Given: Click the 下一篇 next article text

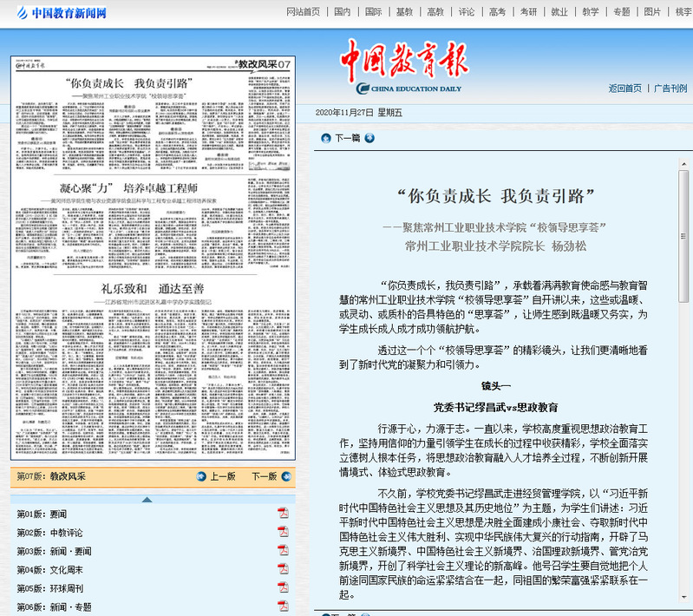Looking at the screenshot, I should [x=347, y=138].
